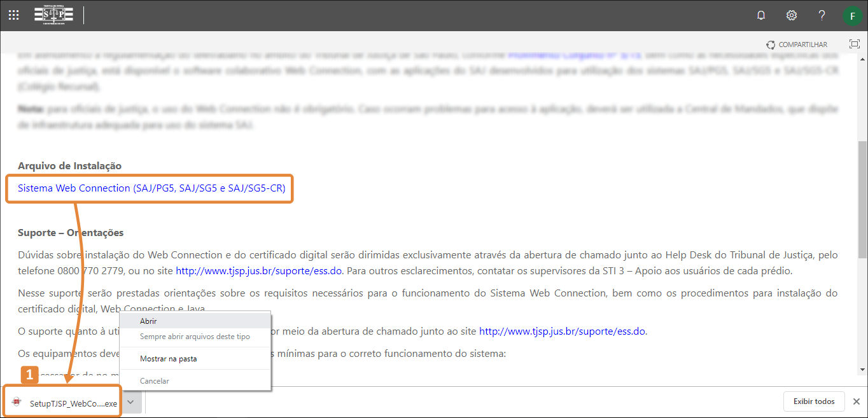Open the user account avatar F

tap(852, 15)
